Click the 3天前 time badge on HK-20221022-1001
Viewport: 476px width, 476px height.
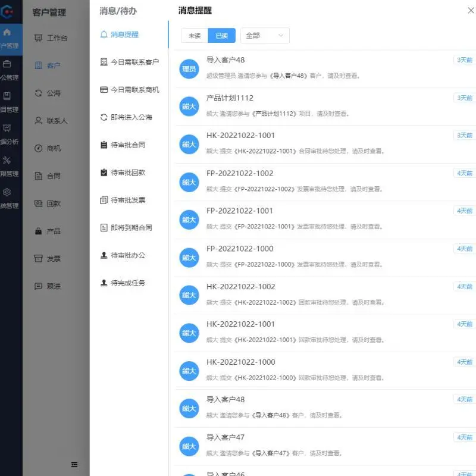[464, 135]
